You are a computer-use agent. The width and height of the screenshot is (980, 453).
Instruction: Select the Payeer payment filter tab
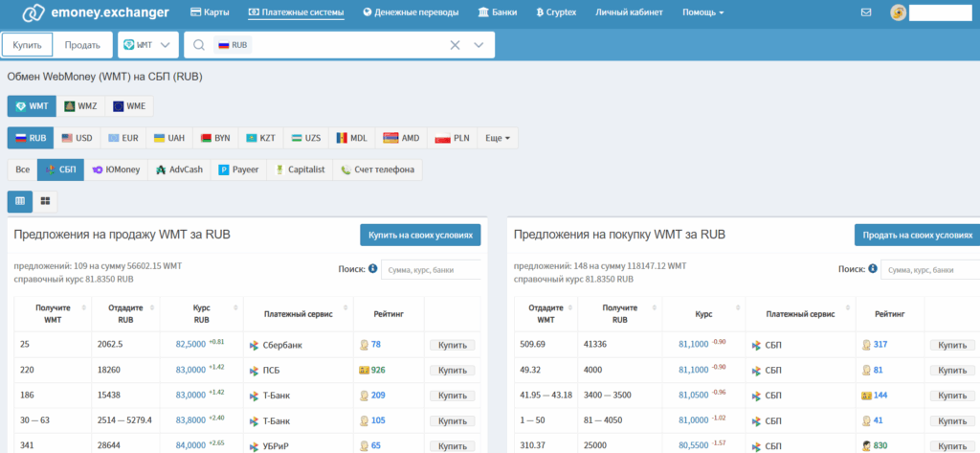point(238,170)
